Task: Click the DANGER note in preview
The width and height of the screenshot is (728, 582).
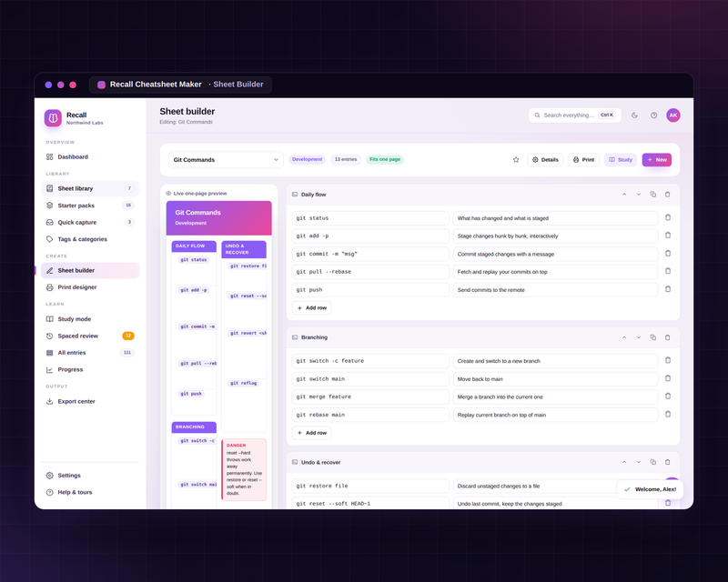Action: pos(244,469)
